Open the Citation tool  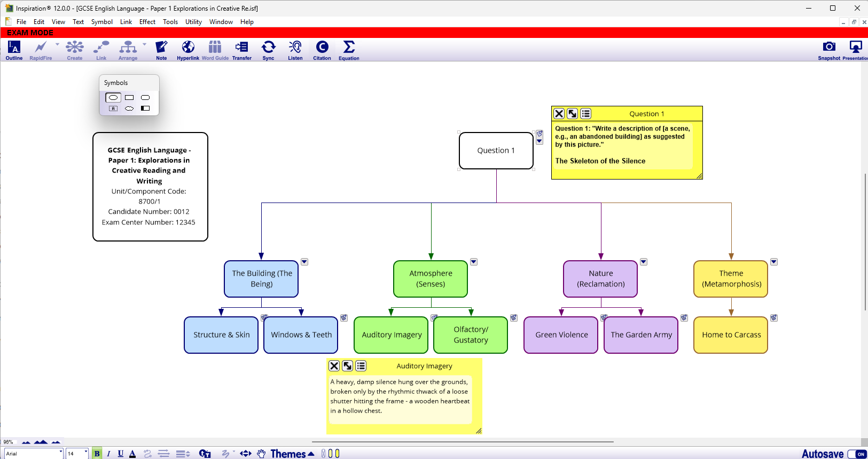click(322, 50)
